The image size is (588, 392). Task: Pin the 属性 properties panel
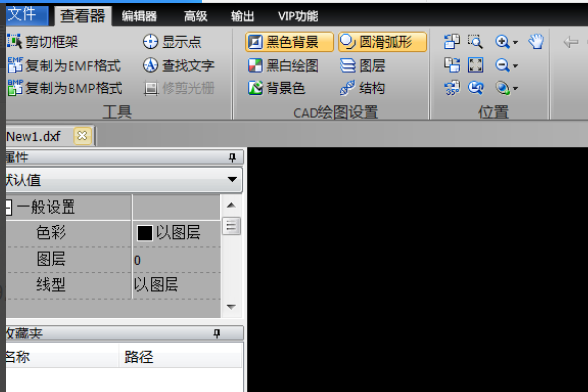[232, 157]
